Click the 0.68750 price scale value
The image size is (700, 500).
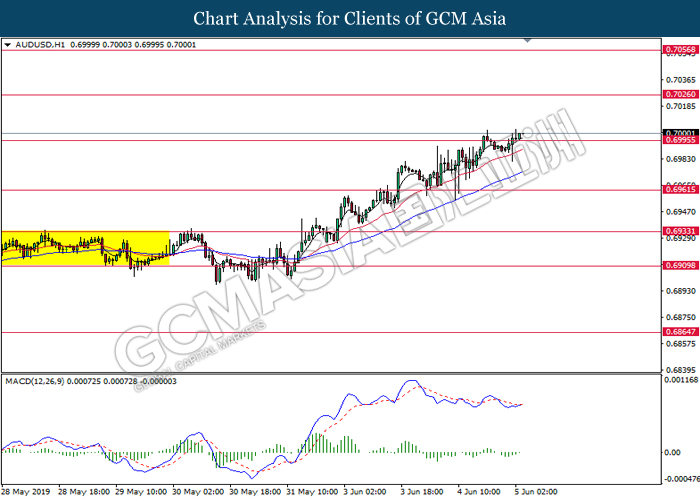680,317
